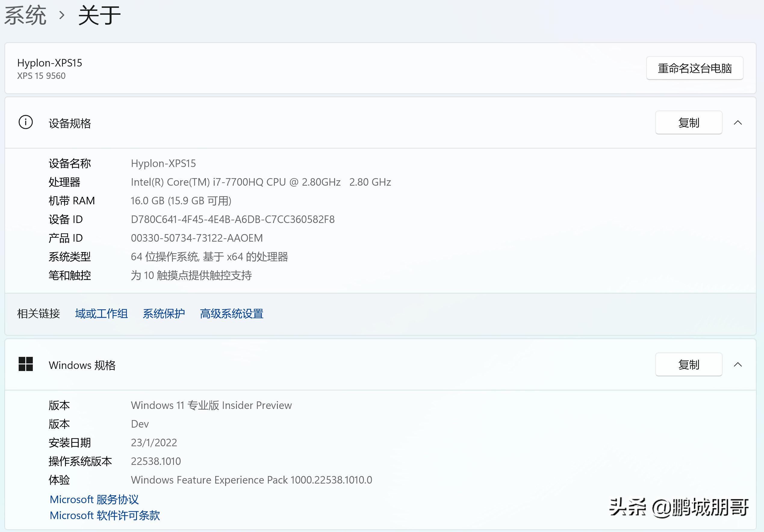This screenshot has width=764, height=532.
Task: Click the 关于 breadcrumb title
Action: coord(99,15)
